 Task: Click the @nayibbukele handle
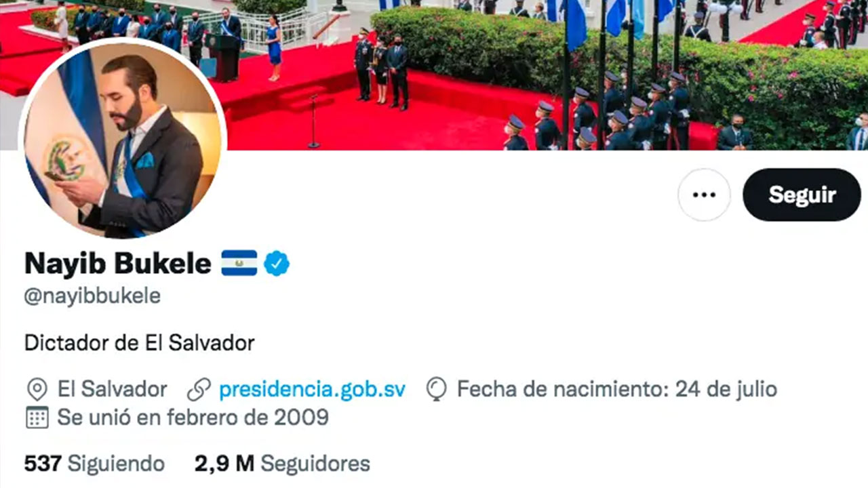(92, 297)
